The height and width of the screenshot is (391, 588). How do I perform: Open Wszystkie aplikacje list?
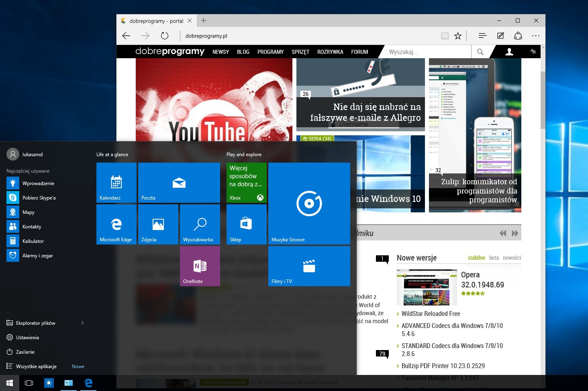36,366
